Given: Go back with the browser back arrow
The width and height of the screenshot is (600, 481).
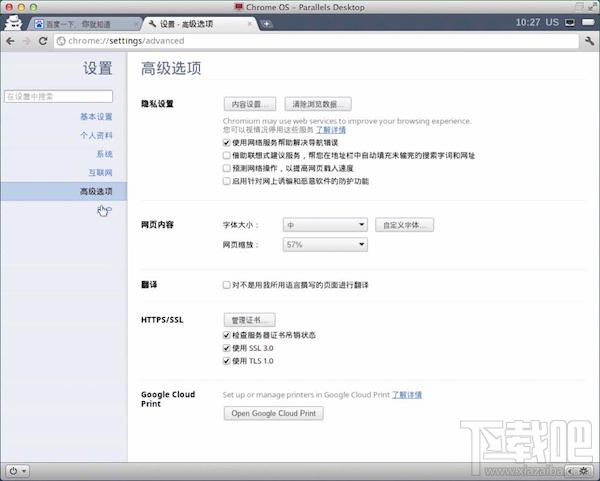Looking at the screenshot, I should pyautogui.click(x=10, y=41).
